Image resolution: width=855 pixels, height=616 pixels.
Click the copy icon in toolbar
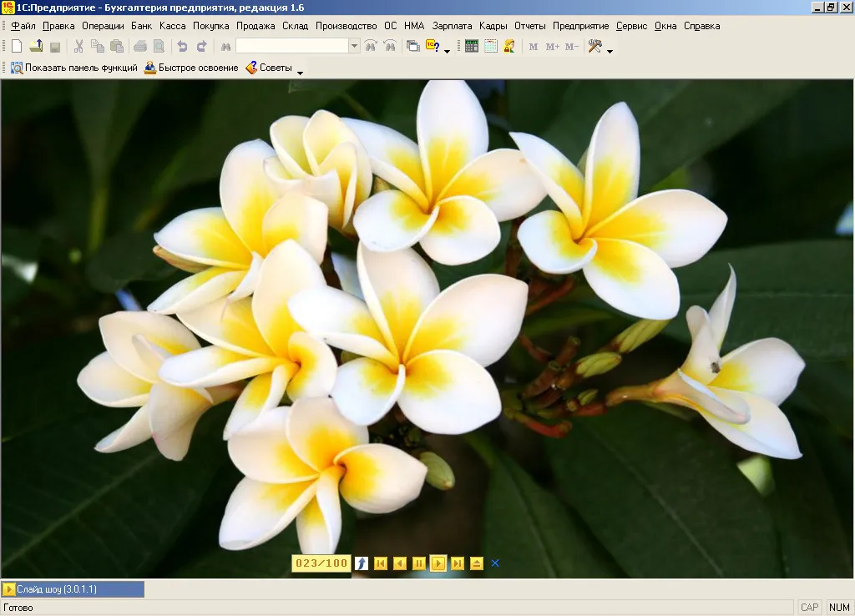tap(98, 47)
